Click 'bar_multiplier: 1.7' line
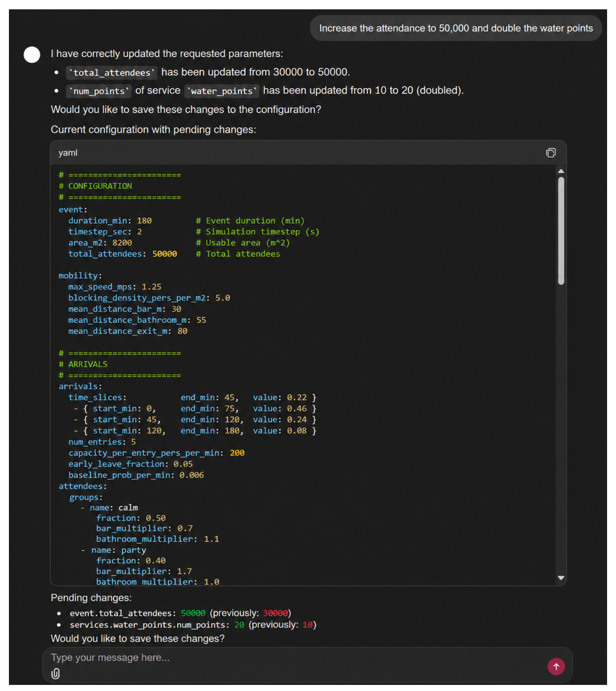This screenshot has height=691, width=616. tap(144, 571)
